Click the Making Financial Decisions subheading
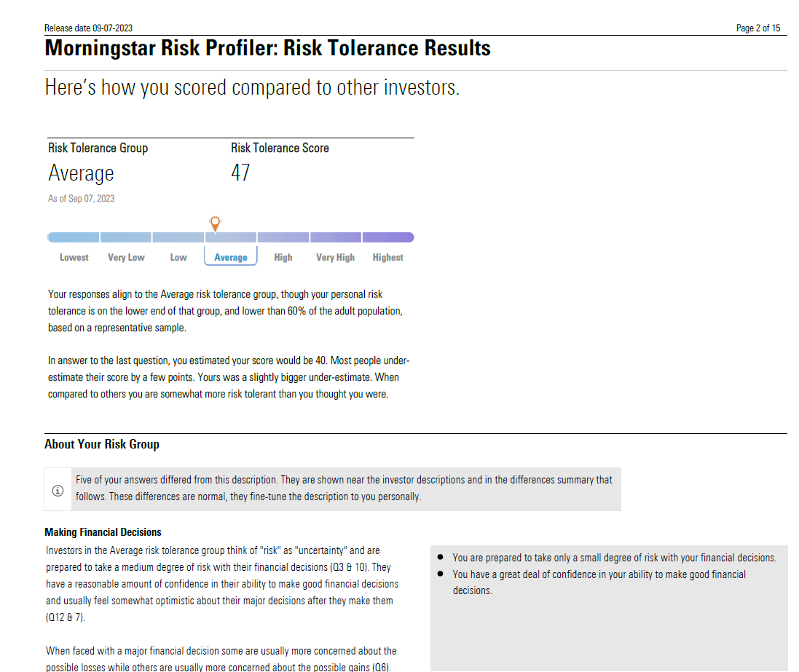 click(x=103, y=532)
